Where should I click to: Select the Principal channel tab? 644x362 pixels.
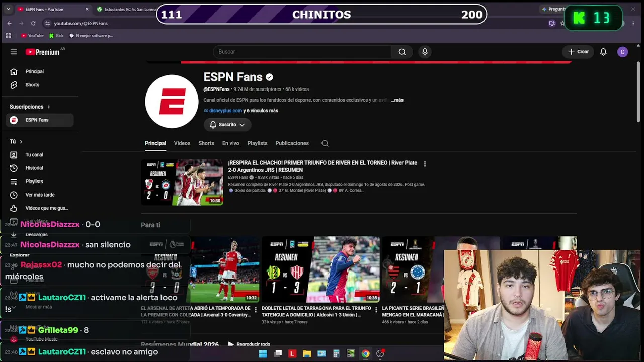point(155,143)
